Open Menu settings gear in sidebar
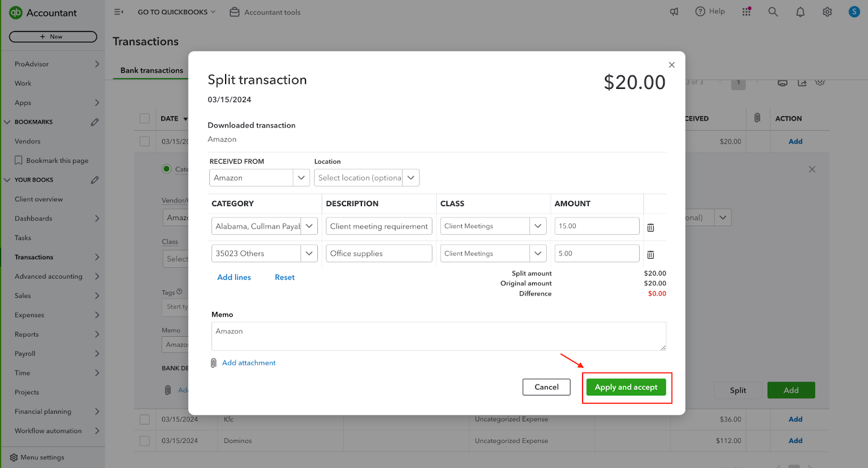 [x=14, y=458]
